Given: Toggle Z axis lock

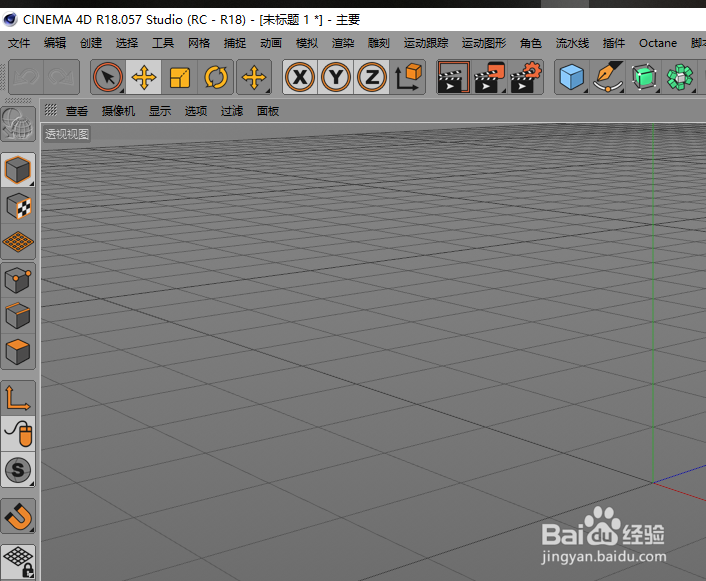Looking at the screenshot, I should click(371, 77).
